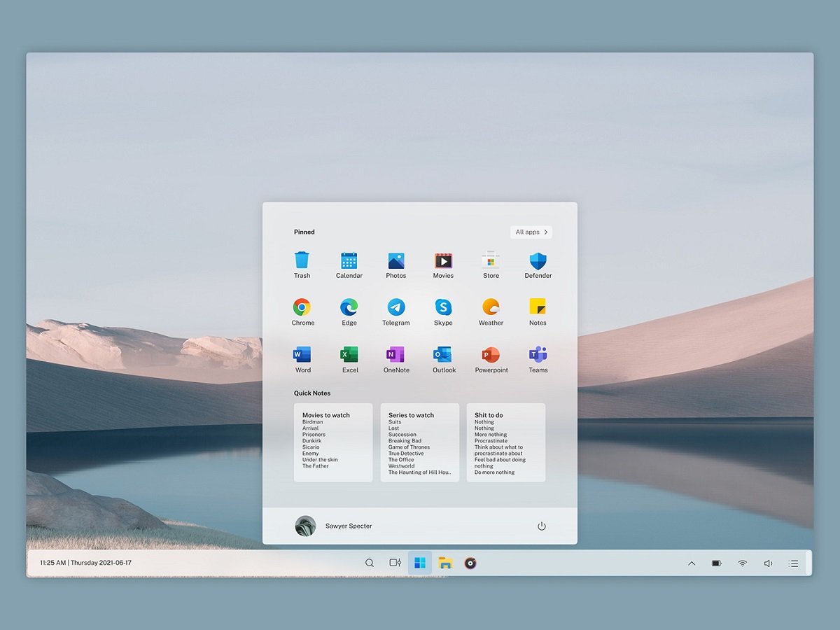Open the Weather app
The image size is (840, 630).
click(x=491, y=308)
